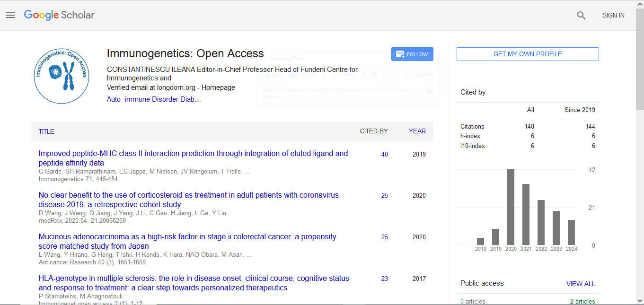Click Get My Own Profile button
644x305 pixels.
point(527,54)
